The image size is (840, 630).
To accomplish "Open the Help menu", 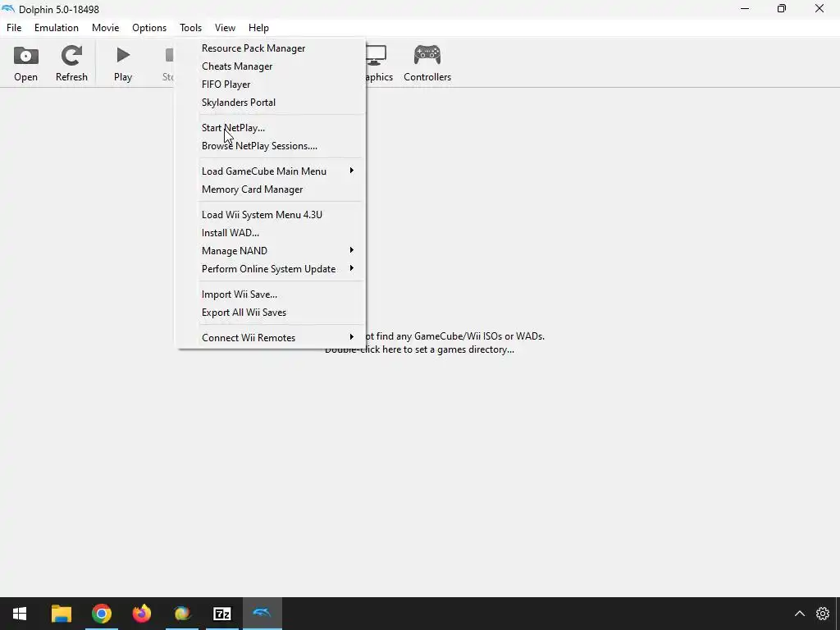I will click(x=258, y=28).
